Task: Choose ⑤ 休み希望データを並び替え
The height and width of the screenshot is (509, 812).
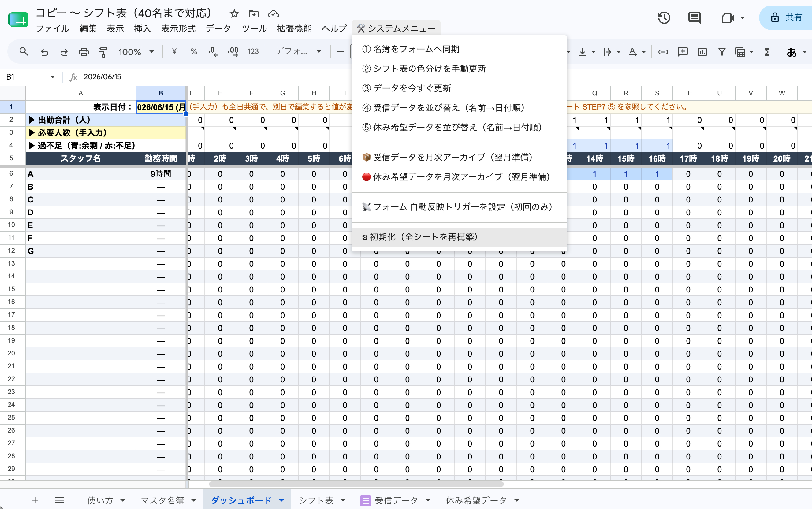Action: tap(459, 127)
